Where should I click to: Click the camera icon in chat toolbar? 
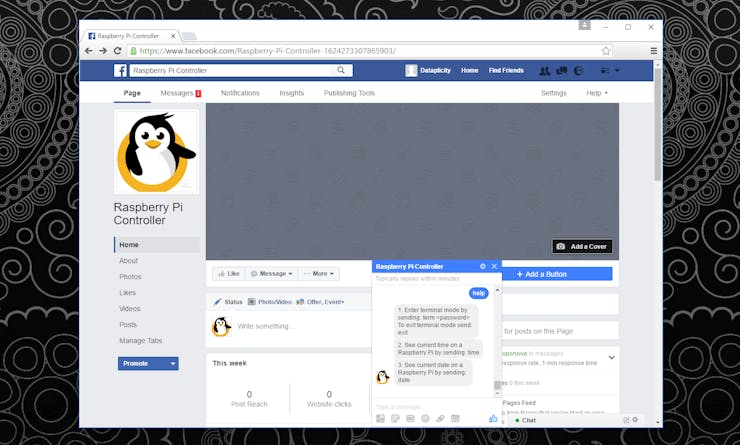(x=455, y=419)
